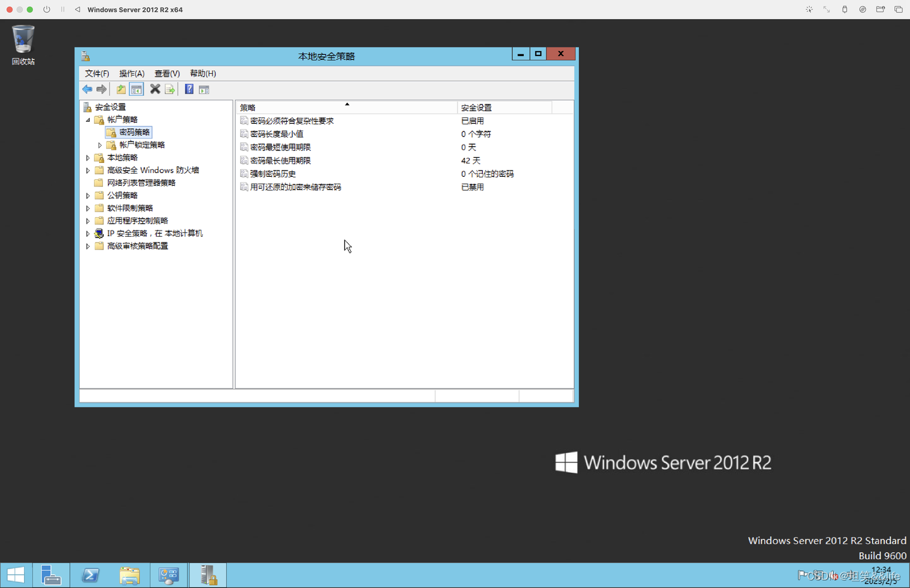The height and width of the screenshot is (588, 910).
Task: Open the 操作(A) menu
Action: [131, 74]
